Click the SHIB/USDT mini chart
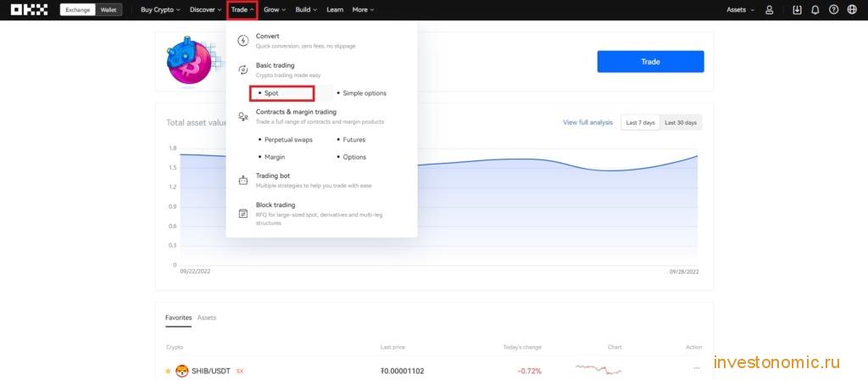This screenshot has height=380, width=868. pos(598,368)
